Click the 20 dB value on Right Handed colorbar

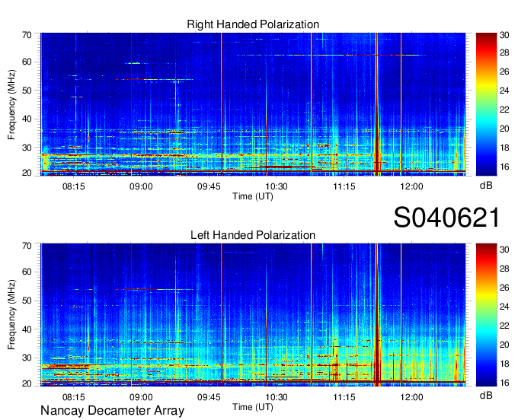coord(504,129)
